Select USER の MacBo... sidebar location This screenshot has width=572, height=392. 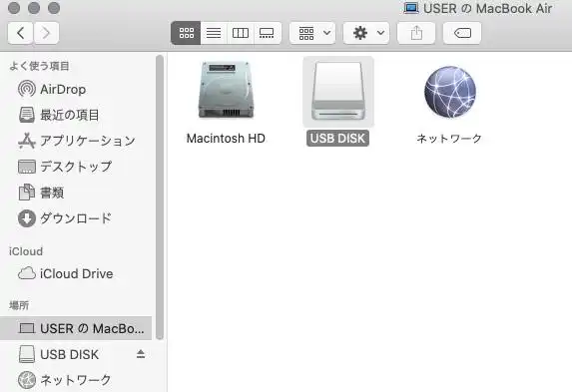click(x=76, y=328)
